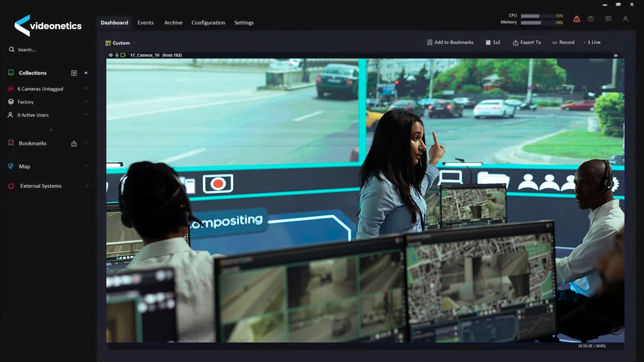Toggle recording with the Record button

[x=563, y=42]
